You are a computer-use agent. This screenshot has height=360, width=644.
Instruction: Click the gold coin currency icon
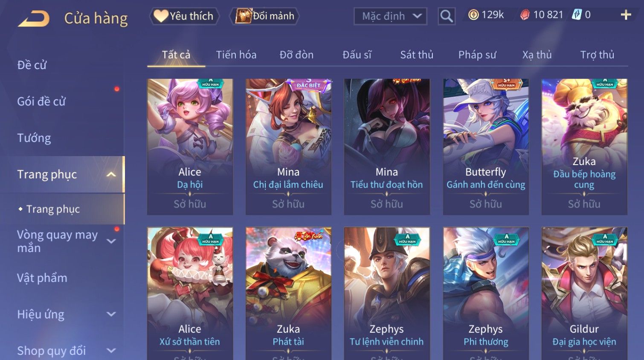[473, 15]
